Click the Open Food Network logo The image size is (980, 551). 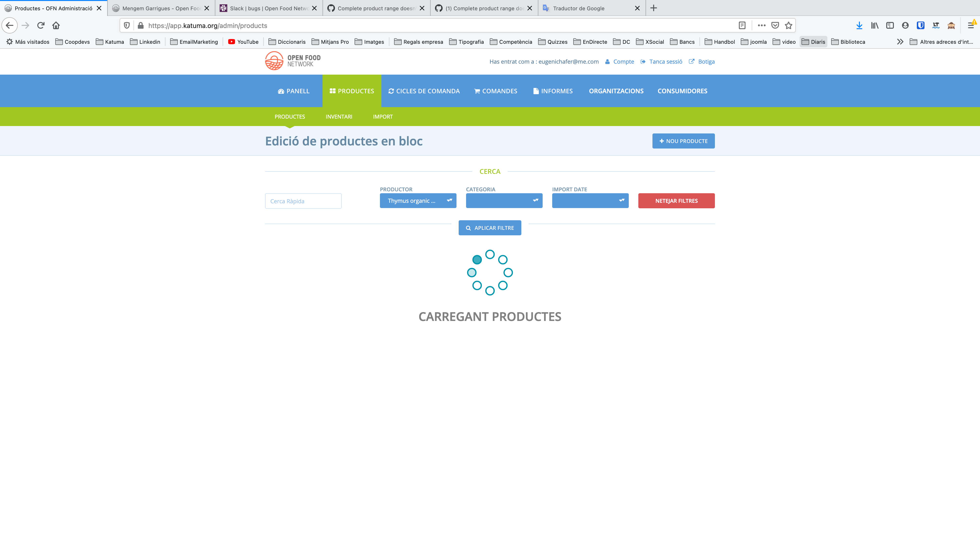293,61
